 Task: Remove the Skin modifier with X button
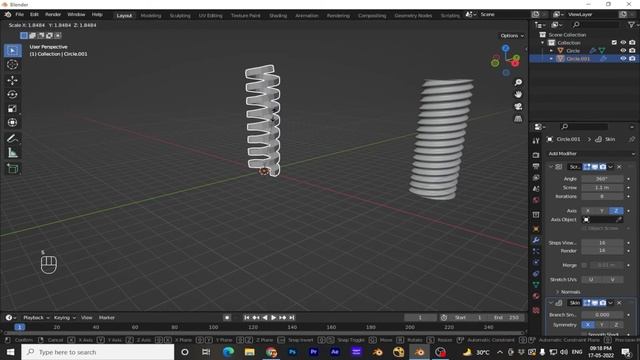(x=619, y=303)
